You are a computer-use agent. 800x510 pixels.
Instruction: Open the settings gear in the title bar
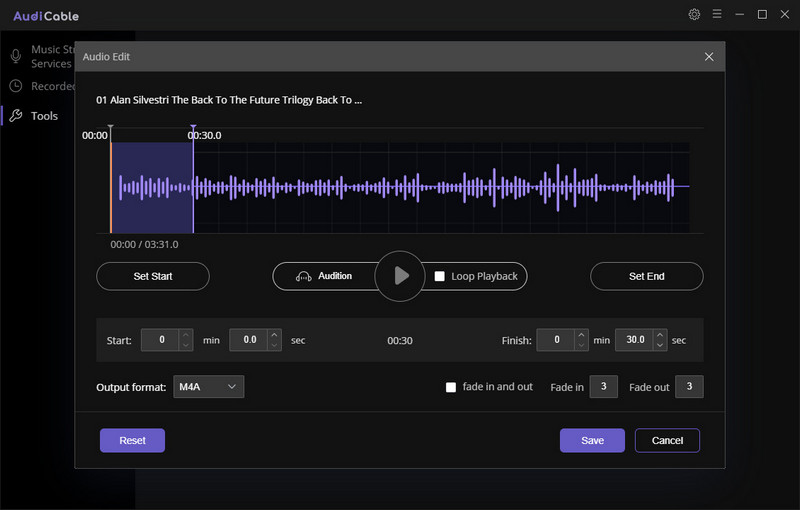tap(694, 14)
